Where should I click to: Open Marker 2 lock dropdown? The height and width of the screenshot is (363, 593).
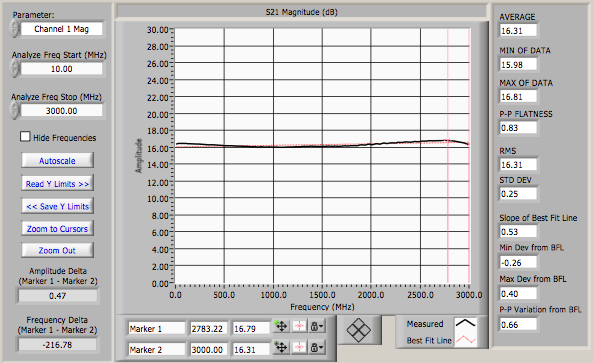tap(317, 347)
